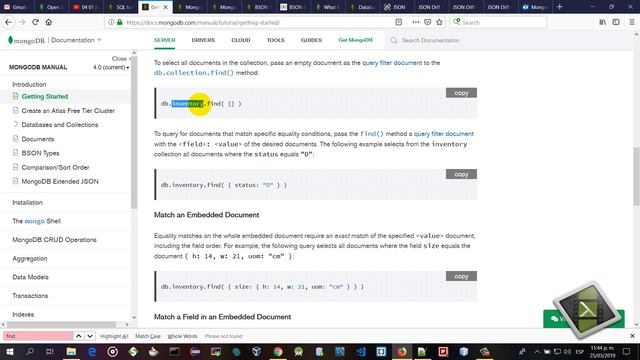Open the first query filter document link
This screenshot has width=640, height=360.
point(392,63)
